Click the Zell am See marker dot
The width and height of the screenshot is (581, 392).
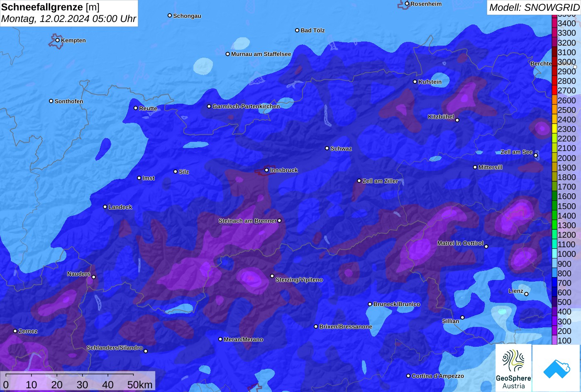pyautogui.click(x=536, y=156)
